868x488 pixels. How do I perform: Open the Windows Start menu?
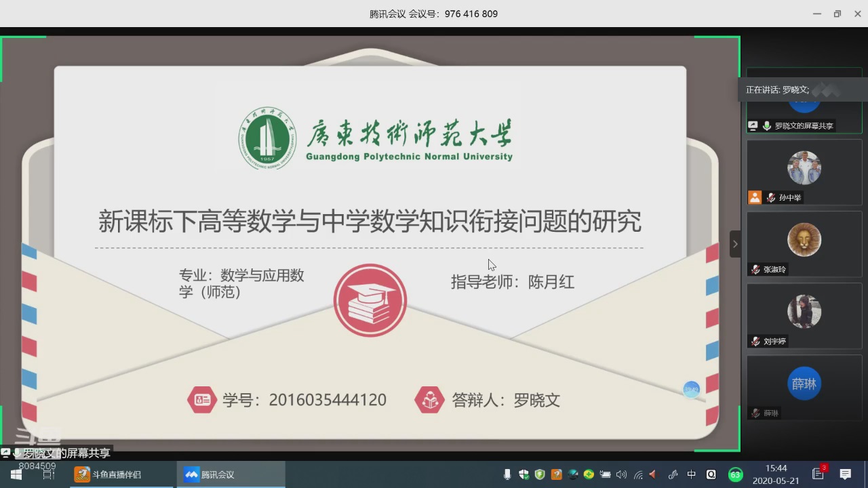(x=16, y=474)
